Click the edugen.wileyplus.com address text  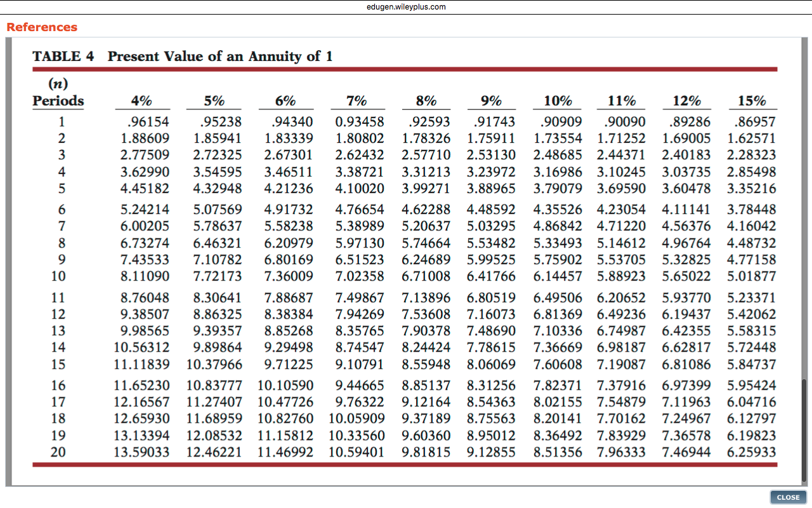pos(405,7)
